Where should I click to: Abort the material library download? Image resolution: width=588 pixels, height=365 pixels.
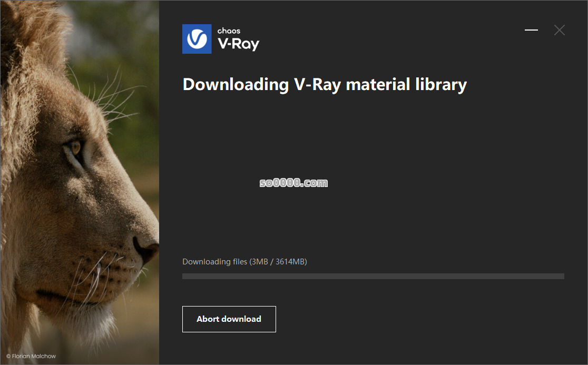pos(229,319)
